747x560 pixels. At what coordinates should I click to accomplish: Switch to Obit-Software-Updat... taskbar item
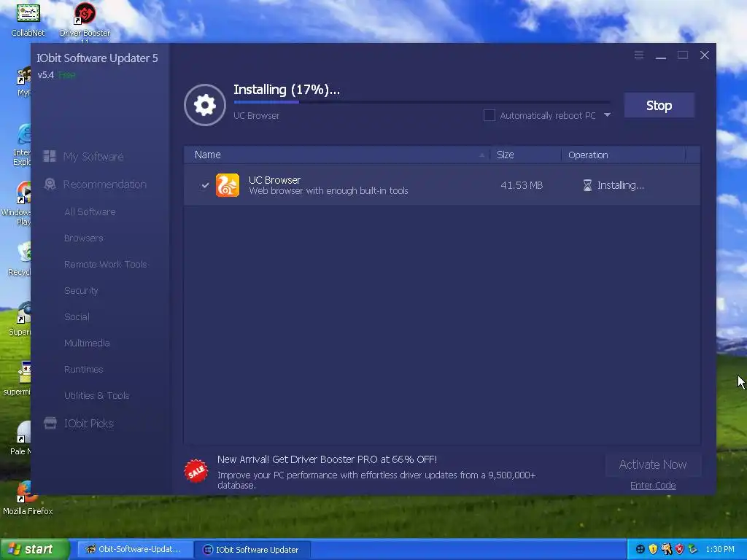tap(135, 549)
